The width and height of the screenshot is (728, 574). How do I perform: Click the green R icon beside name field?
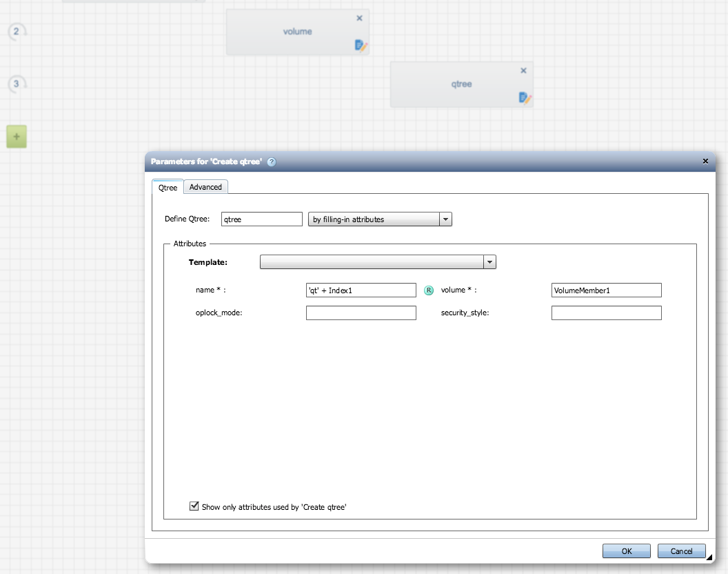[x=429, y=290]
